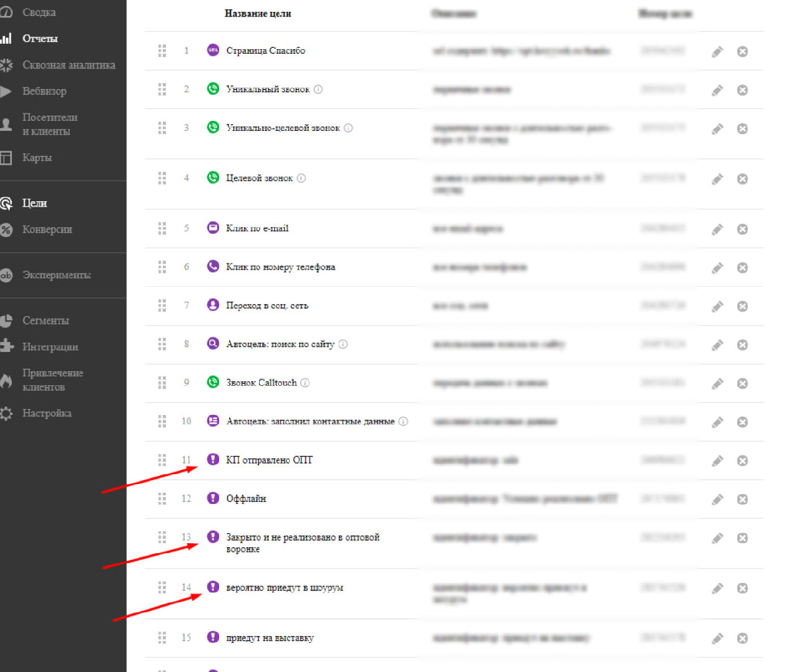Click info icon near Уникально-целевой звонок
Image resolution: width=797 pixels, height=672 pixels.
348,127
